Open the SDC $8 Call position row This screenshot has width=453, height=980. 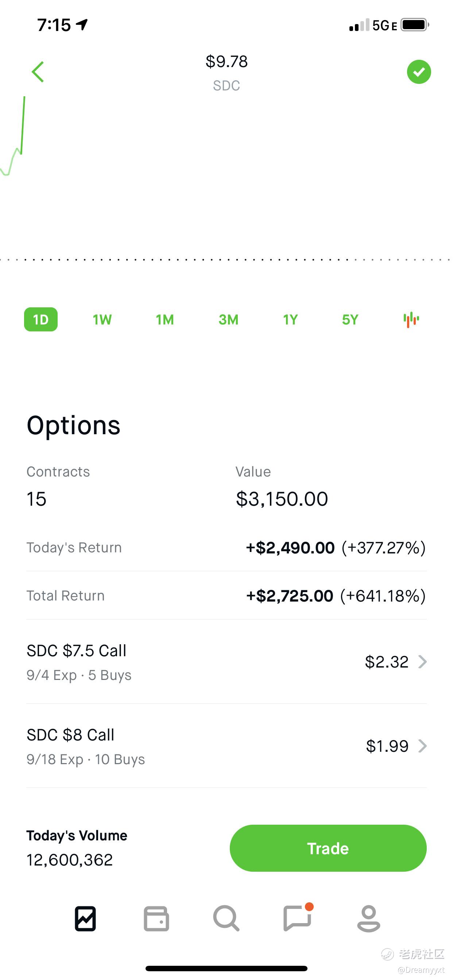(x=226, y=746)
